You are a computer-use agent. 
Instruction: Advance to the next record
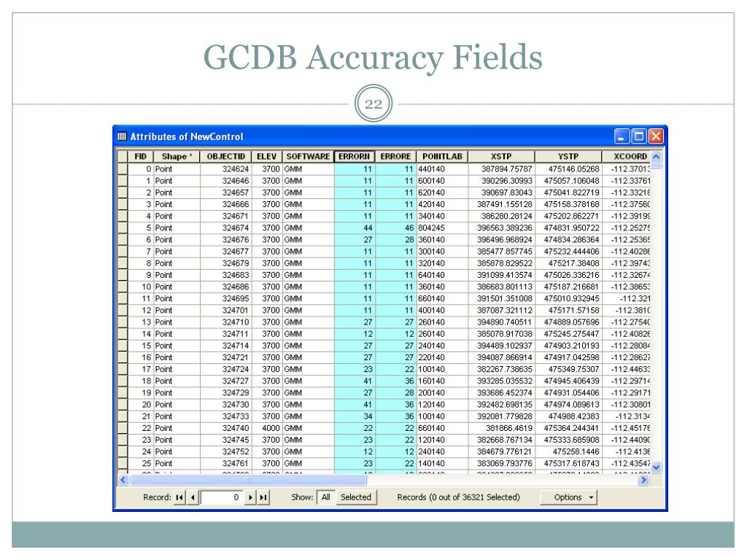tap(252, 497)
